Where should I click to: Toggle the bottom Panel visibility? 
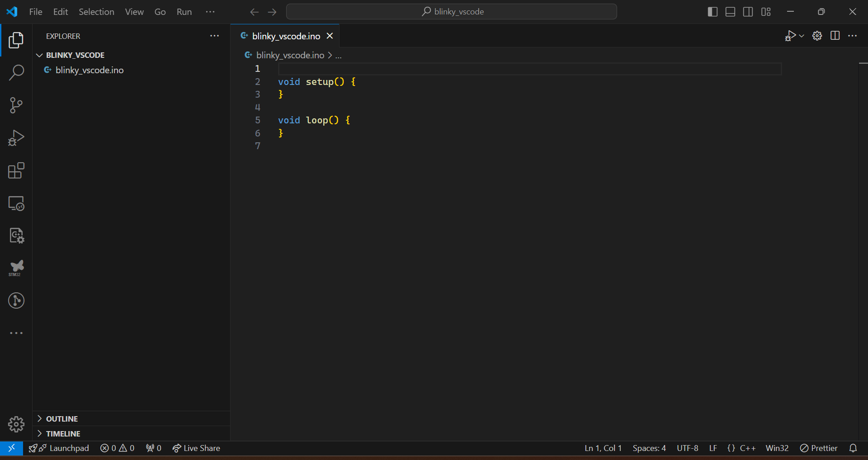coord(730,12)
